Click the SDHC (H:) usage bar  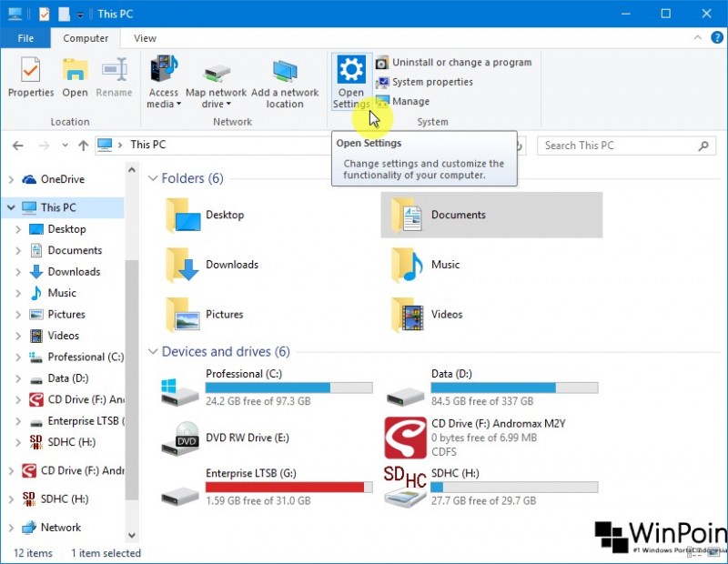(x=514, y=487)
